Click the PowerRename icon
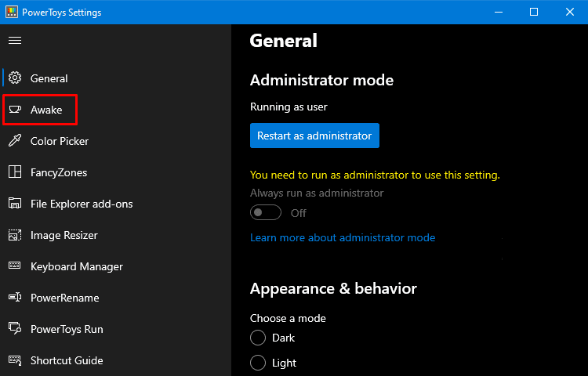This screenshot has width=588, height=376. [15, 298]
